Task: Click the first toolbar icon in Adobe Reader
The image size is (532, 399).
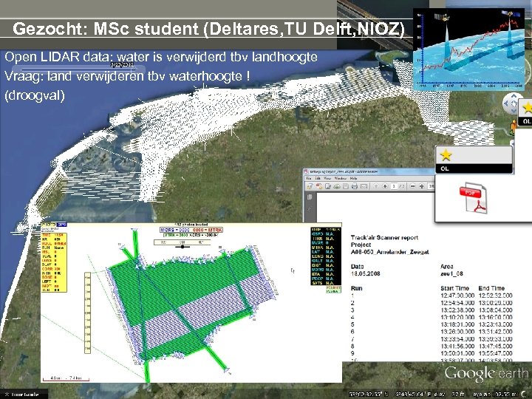Action: pos(310,186)
